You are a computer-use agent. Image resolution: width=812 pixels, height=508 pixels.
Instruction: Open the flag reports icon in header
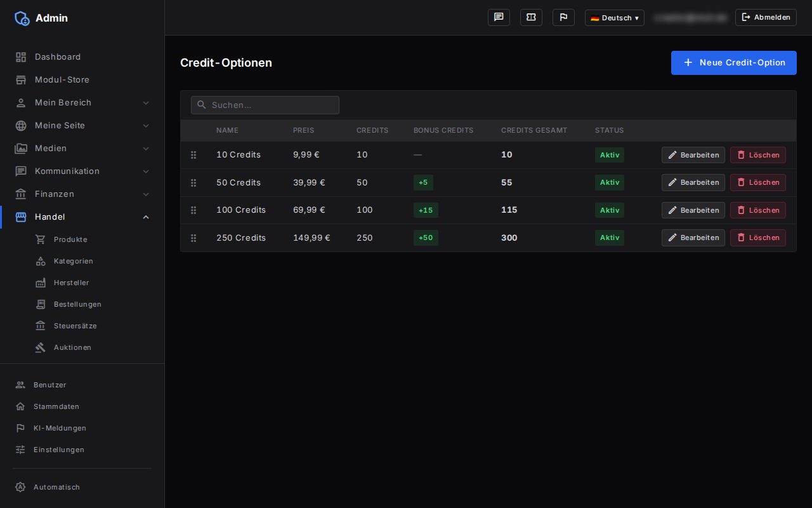pos(563,17)
